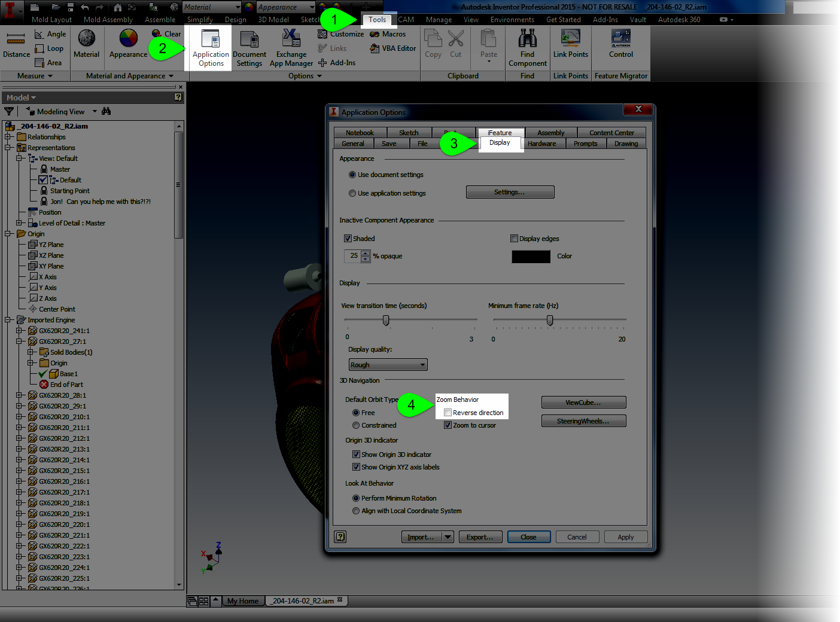
Task: Open Document Settings
Action: (249, 48)
